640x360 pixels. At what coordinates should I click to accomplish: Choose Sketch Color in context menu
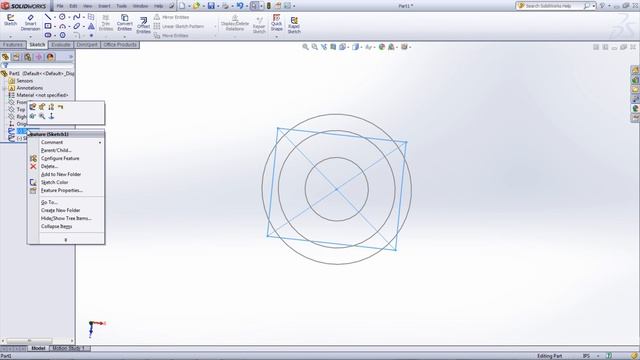(x=54, y=182)
